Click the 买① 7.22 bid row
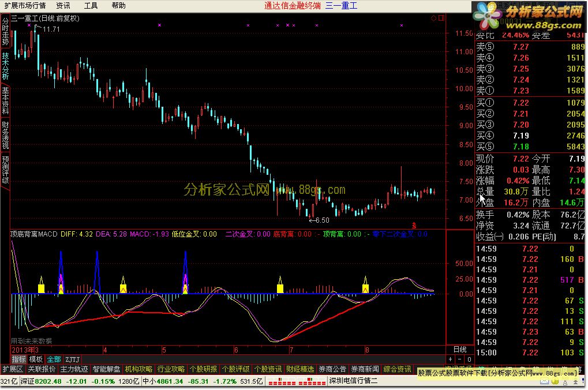588x390 pixels. [530, 103]
